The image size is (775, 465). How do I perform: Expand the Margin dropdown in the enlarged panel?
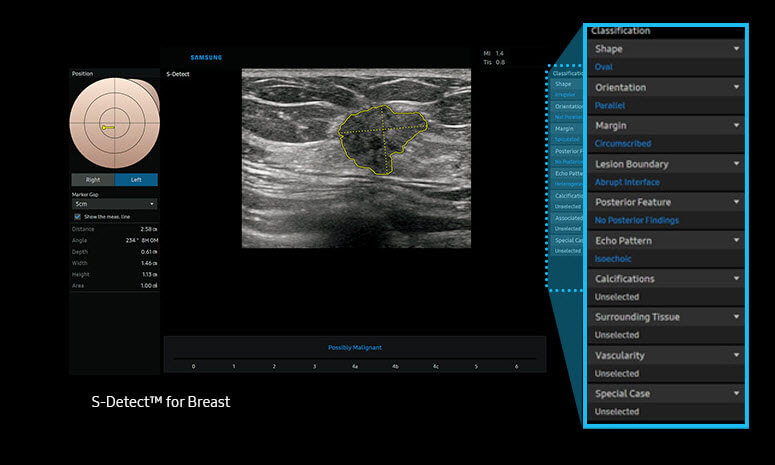coord(666,126)
